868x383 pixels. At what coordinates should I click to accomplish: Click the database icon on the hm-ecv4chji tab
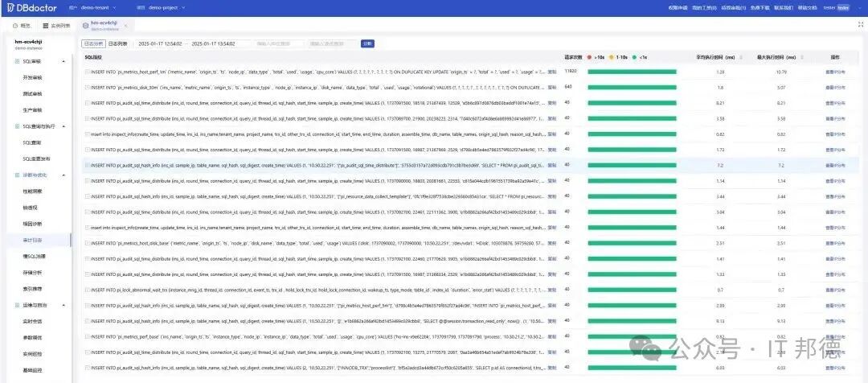[x=85, y=26]
